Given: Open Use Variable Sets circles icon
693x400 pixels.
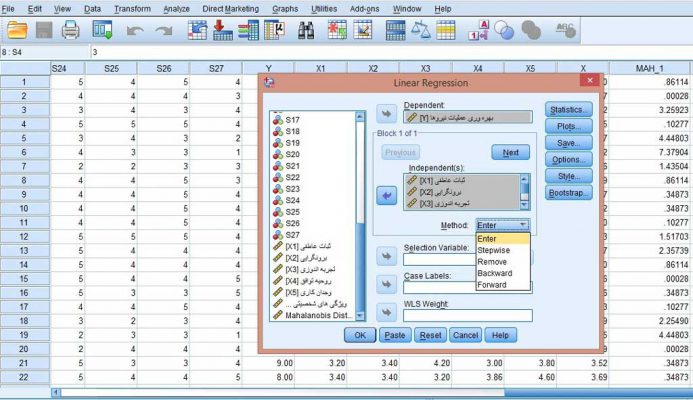Looking at the screenshot, I should coord(504,30).
